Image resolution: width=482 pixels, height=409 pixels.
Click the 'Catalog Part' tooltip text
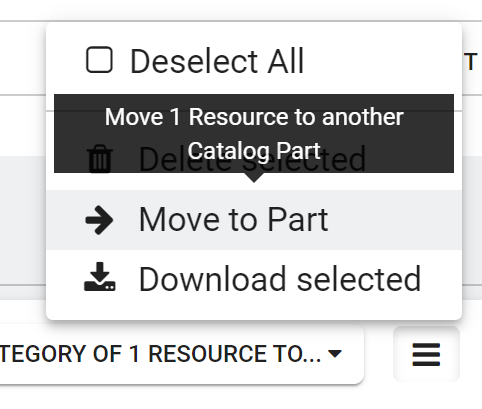pyautogui.click(x=254, y=151)
